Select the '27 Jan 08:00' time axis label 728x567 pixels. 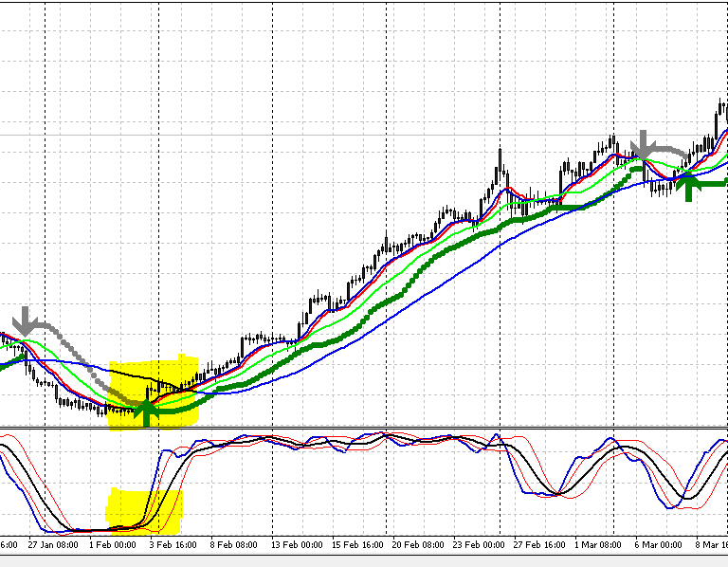click(53, 544)
